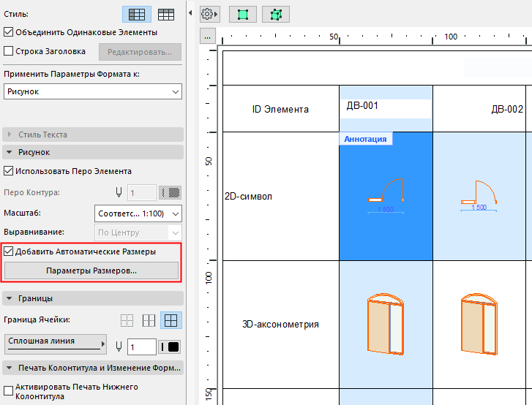532x405 pixels.
Task: Select the records-by-columns table style icon
Action: tap(166, 15)
